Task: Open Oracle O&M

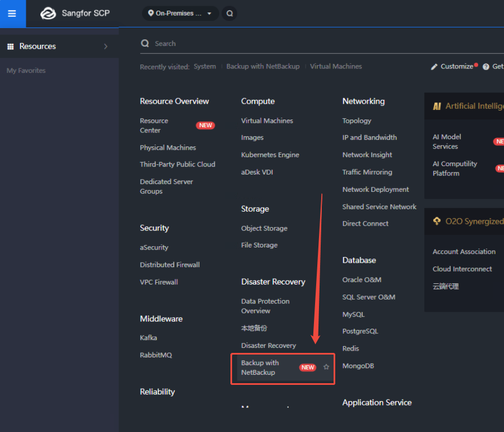Action: (x=362, y=280)
